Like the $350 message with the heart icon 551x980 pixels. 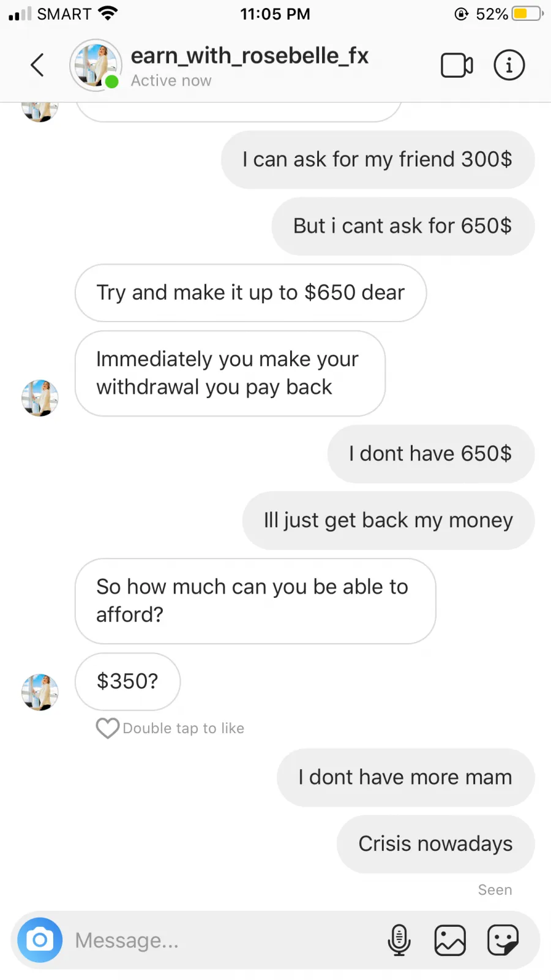point(108,728)
